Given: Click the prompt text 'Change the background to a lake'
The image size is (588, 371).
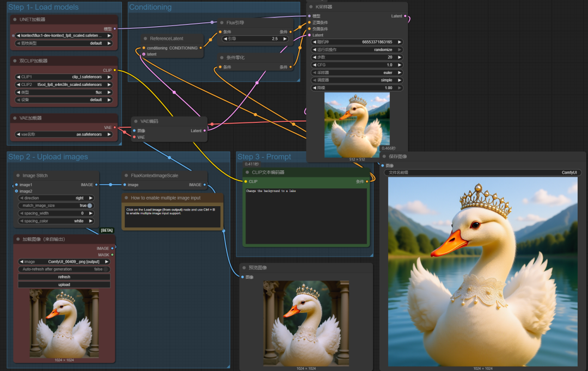Looking at the screenshot, I should (271, 191).
